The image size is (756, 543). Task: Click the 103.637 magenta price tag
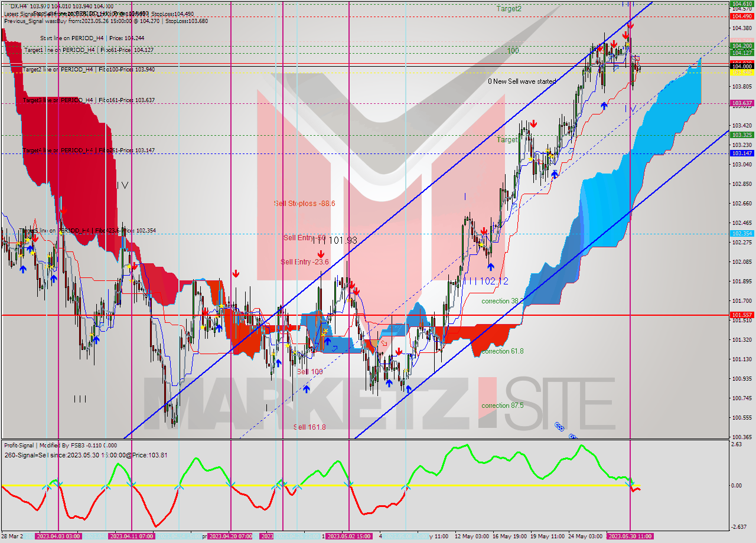click(742, 103)
